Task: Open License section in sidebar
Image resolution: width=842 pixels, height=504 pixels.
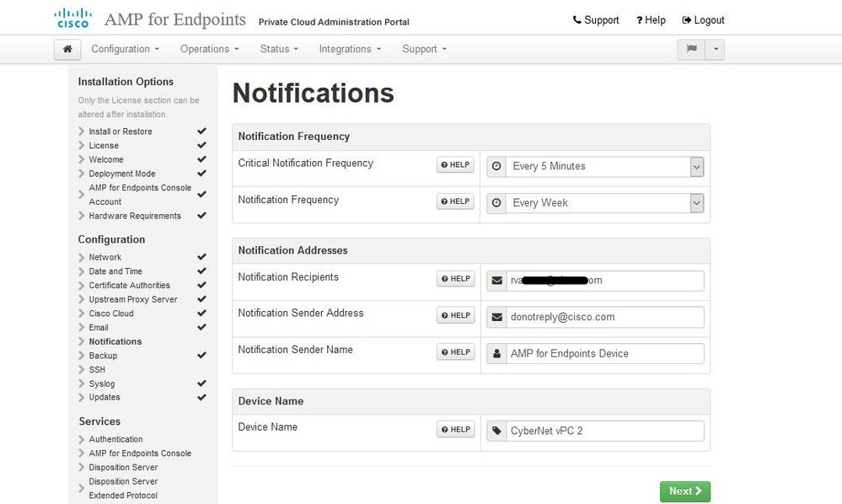Action: (104, 146)
